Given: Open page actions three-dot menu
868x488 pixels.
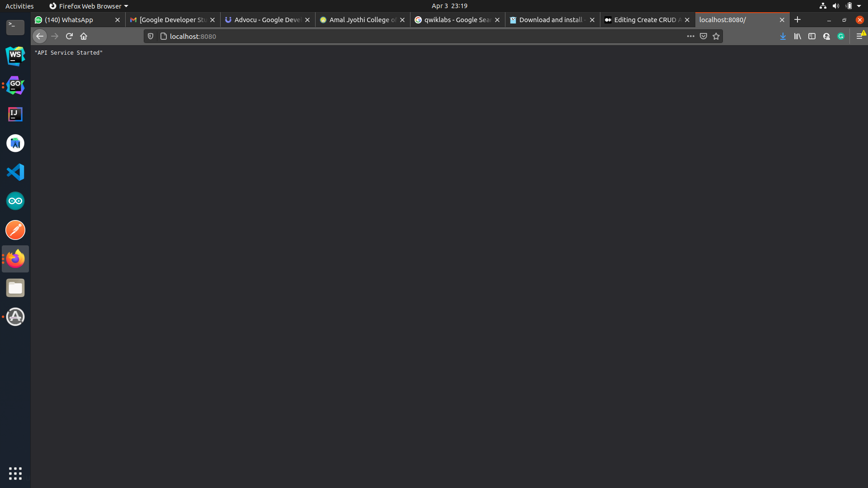Looking at the screenshot, I should (x=690, y=36).
